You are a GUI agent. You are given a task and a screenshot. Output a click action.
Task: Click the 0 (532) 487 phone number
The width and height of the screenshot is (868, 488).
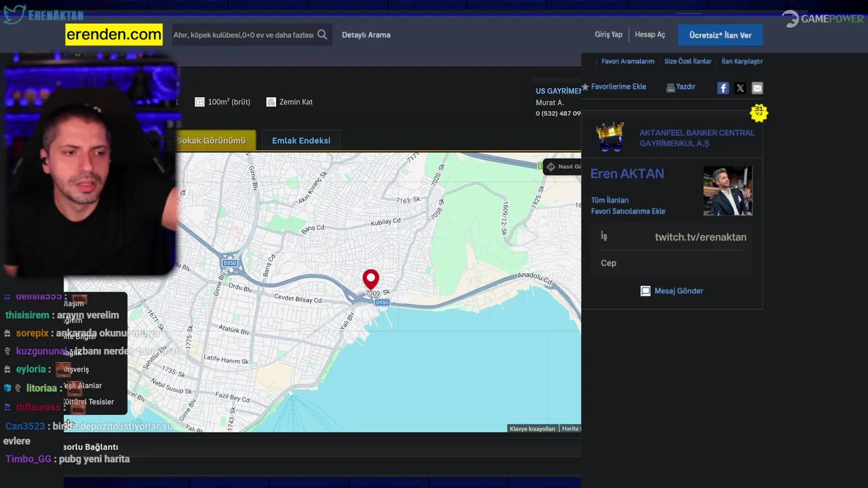click(558, 113)
